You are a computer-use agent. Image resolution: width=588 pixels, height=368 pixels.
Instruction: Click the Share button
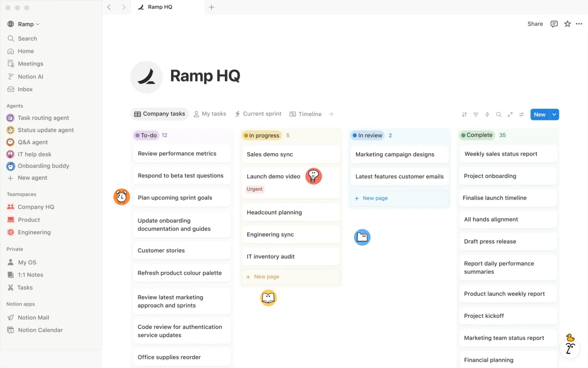(535, 24)
